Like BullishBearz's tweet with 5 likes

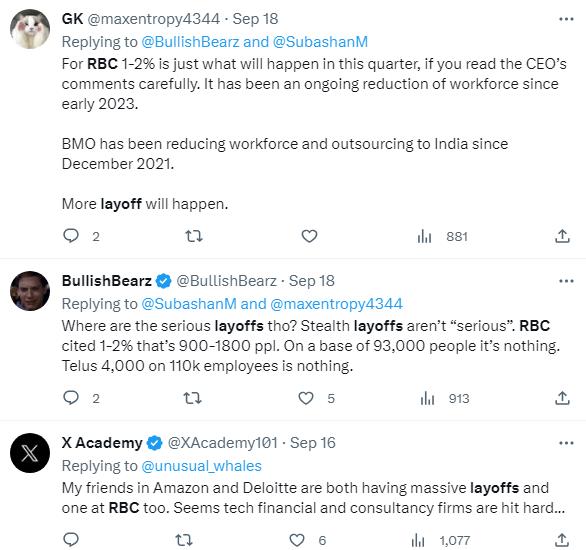click(306, 398)
